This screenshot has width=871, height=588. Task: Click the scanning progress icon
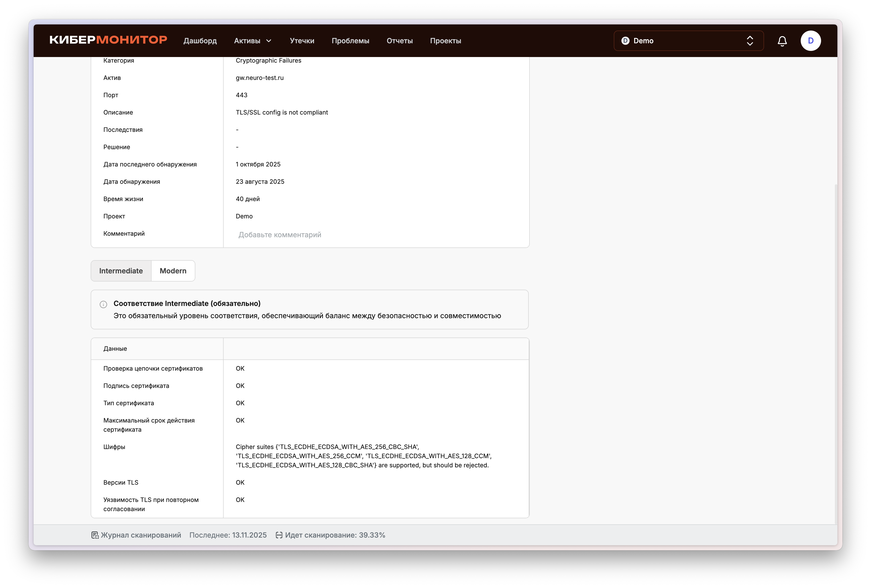click(279, 535)
